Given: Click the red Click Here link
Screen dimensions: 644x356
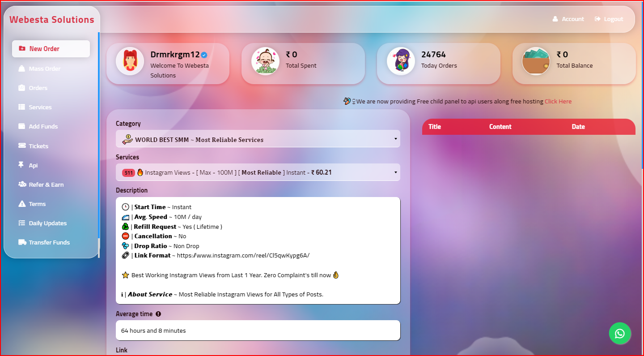Looking at the screenshot, I should click(558, 102).
